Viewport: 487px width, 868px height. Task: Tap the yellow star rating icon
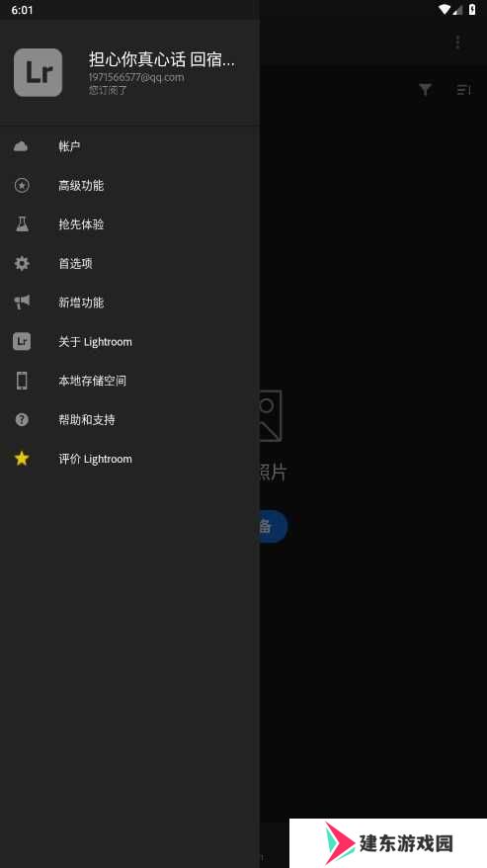point(22,459)
